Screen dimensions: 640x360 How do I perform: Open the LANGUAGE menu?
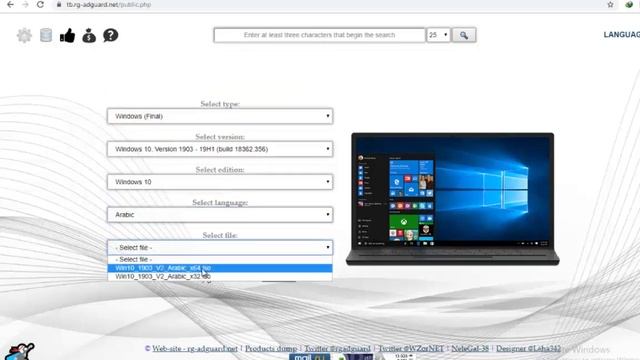[622, 35]
